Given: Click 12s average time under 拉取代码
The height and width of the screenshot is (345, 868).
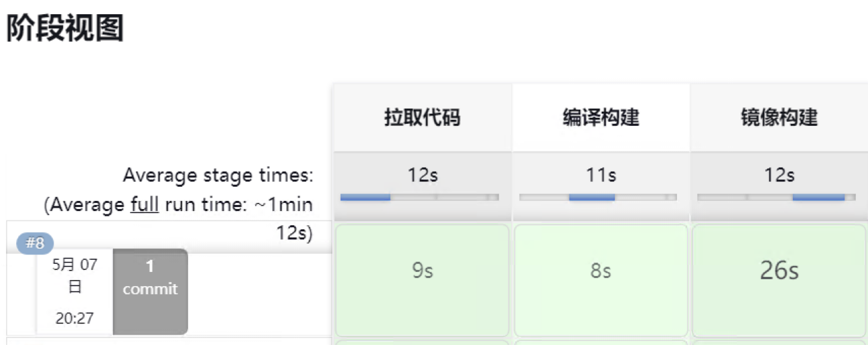Looking at the screenshot, I should pyautogui.click(x=422, y=175).
